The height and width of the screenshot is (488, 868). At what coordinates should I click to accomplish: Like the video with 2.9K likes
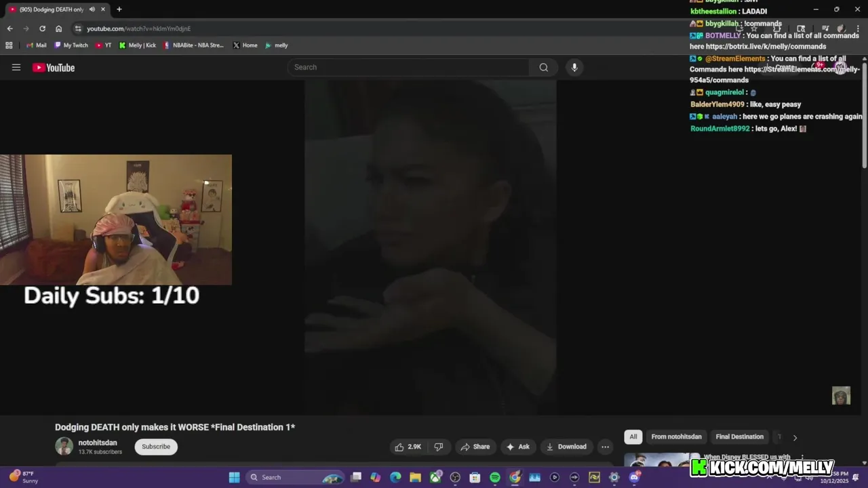click(x=409, y=447)
